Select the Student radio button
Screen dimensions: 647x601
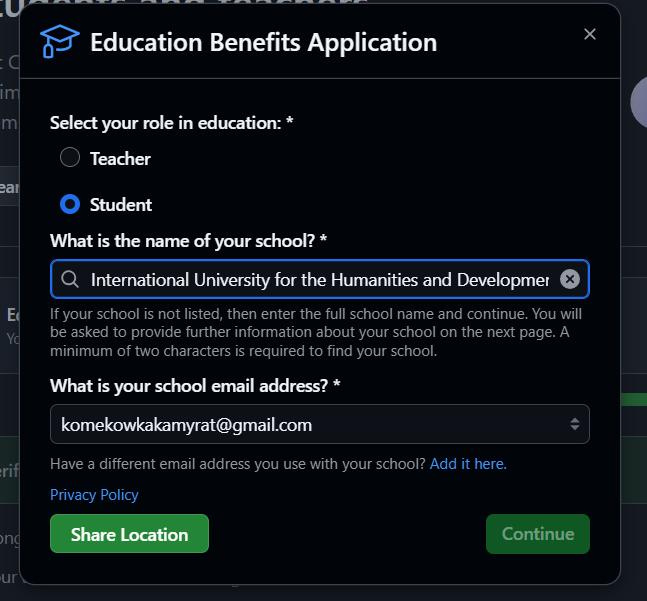pos(70,204)
